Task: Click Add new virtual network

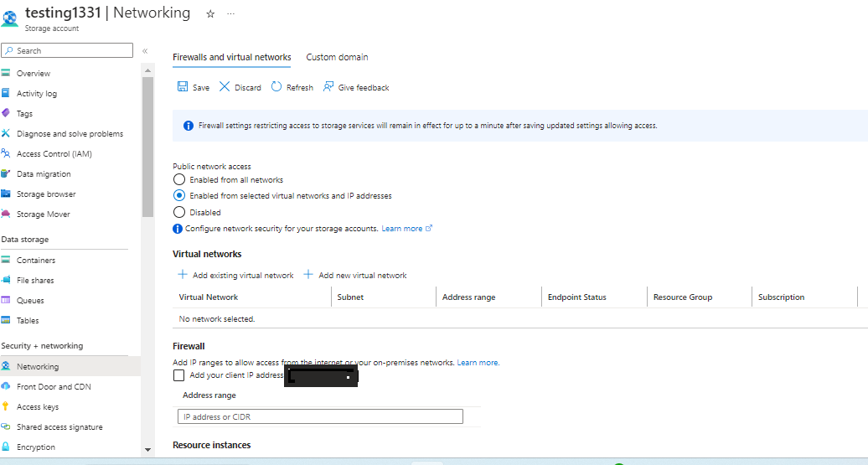Action: 363,275
